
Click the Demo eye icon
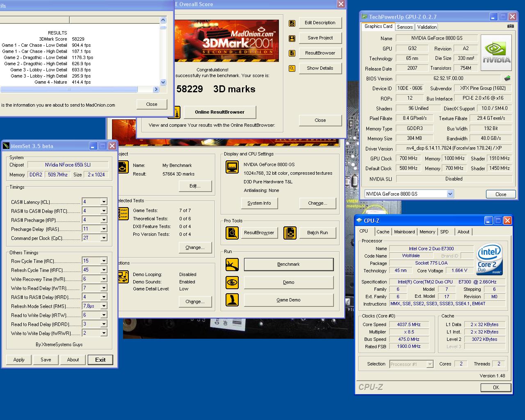click(232, 282)
